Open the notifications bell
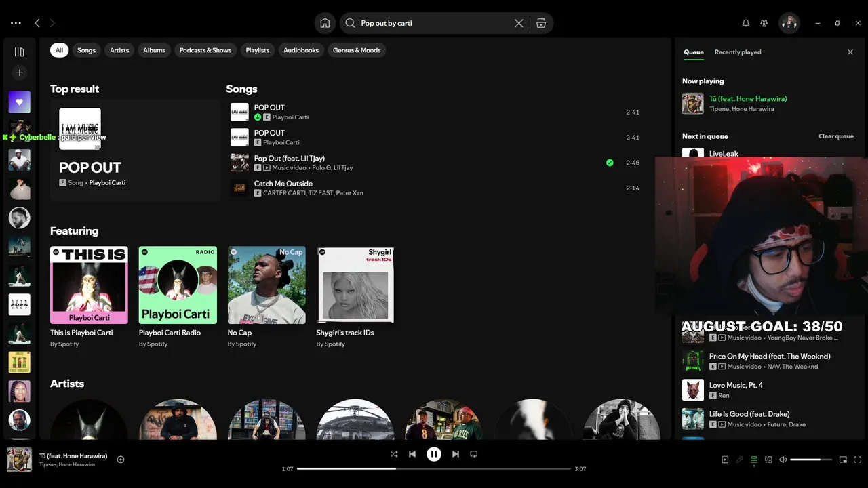The image size is (868, 488). point(746,23)
